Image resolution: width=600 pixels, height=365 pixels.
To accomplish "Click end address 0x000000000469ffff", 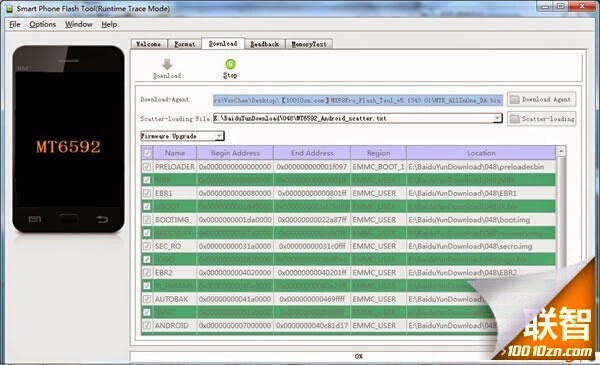I will [x=312, y=299].
